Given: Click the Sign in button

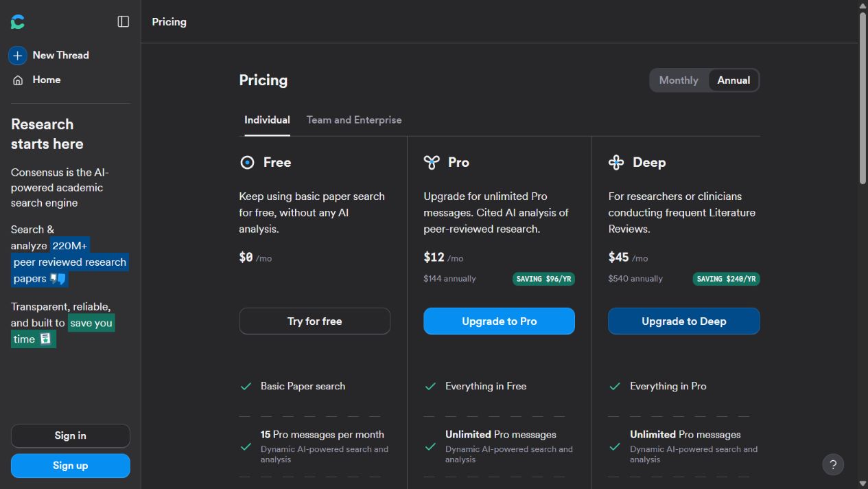Looking at the screenshot, I should point(70,436).
